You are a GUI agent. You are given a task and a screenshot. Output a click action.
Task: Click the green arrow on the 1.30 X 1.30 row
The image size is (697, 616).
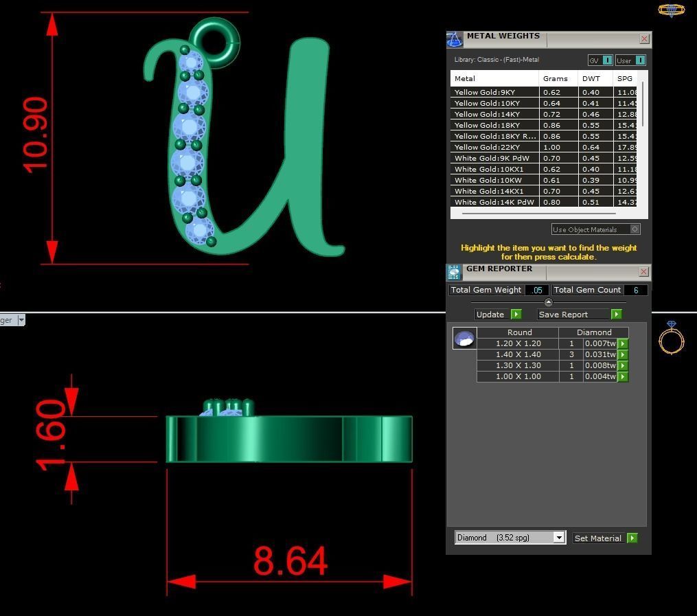[623, 366]
